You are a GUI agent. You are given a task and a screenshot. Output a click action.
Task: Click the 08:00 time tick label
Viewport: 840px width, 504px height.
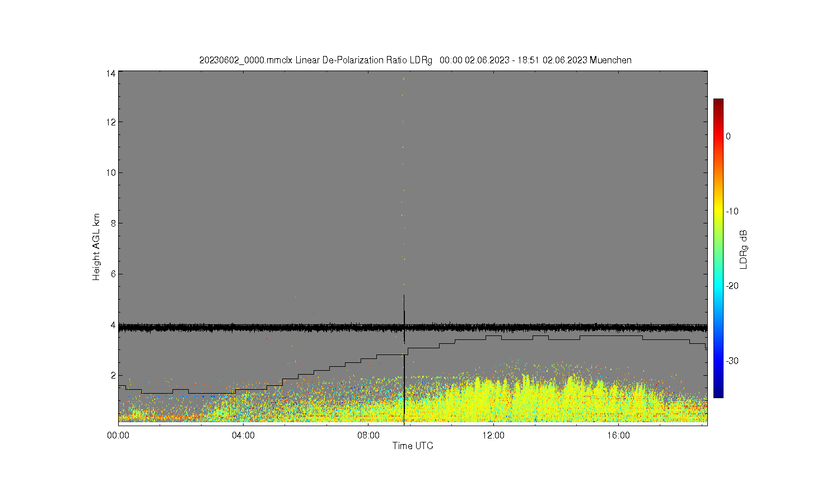(368, 435)
